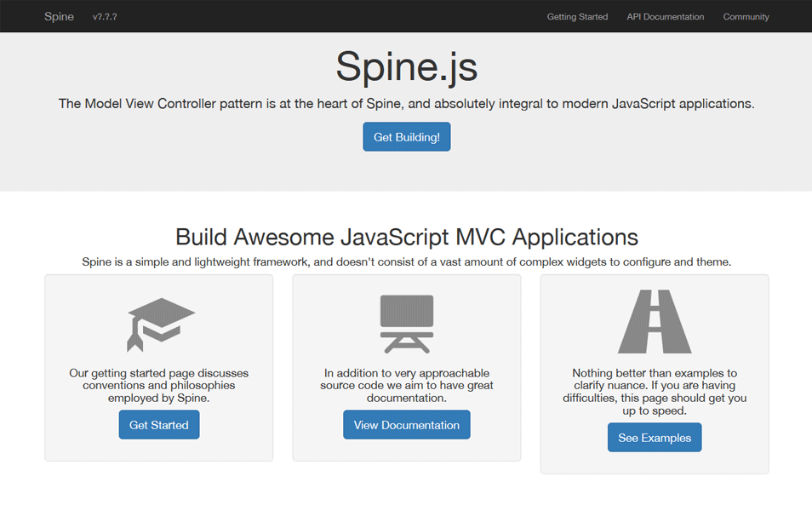Click the examples clarify nuance description text

[655, 392]
